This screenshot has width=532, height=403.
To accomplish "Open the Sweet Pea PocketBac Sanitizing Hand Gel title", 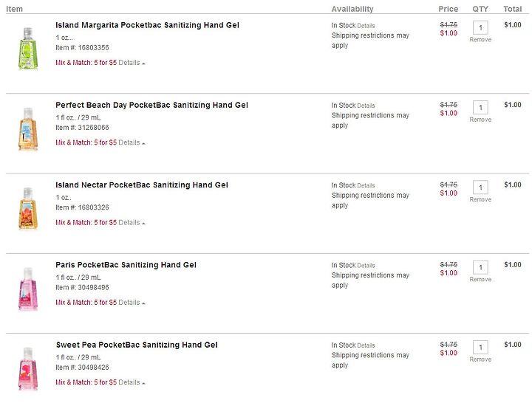I will click(137, 345).
